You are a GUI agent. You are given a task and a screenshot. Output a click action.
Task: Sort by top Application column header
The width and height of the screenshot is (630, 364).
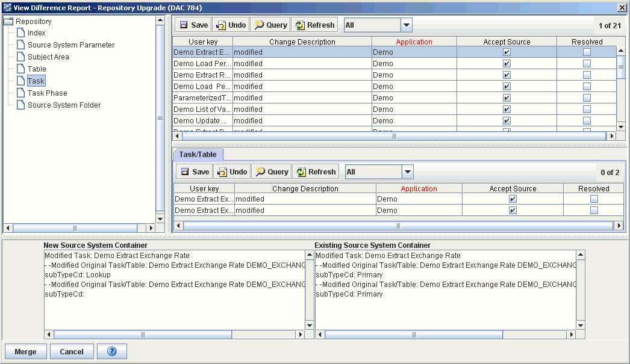click(414, 42)
